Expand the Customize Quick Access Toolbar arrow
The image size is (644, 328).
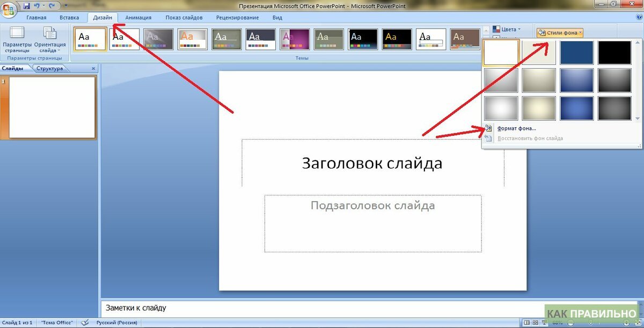66,5
